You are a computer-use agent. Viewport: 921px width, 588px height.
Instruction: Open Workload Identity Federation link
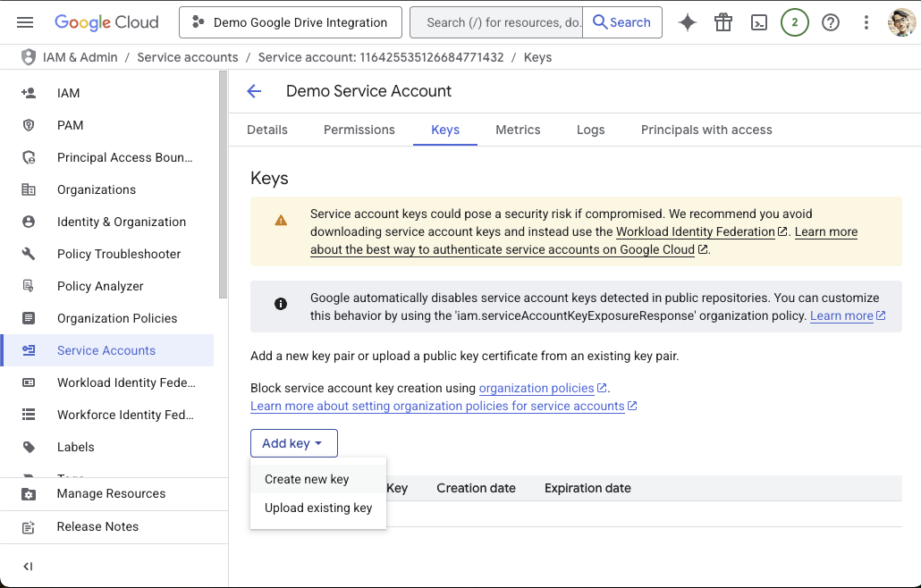point(696,231)
